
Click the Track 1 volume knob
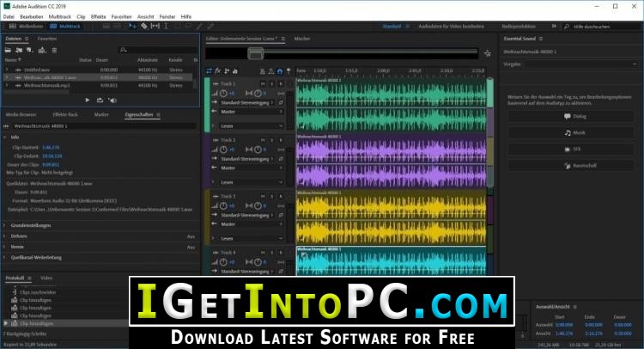[x=223, y=94]
